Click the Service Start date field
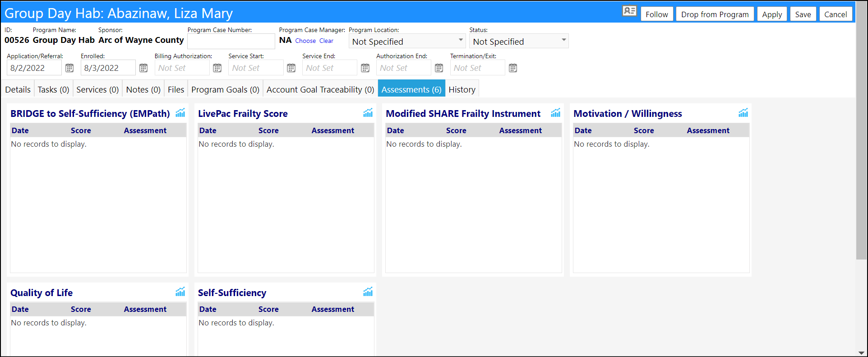This screenshot has height=357, width=868. click(x=256, y=68)
